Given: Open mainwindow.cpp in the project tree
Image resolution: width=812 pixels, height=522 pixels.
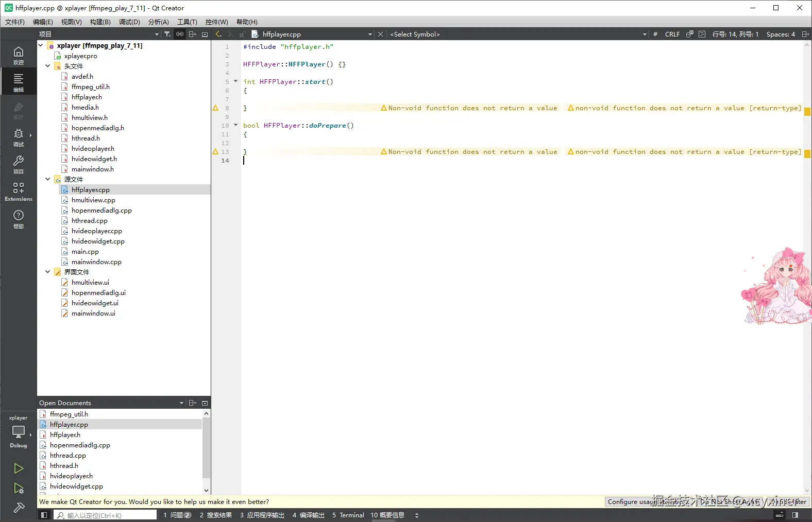Looking at the screenshot, I should pos(96,262).
